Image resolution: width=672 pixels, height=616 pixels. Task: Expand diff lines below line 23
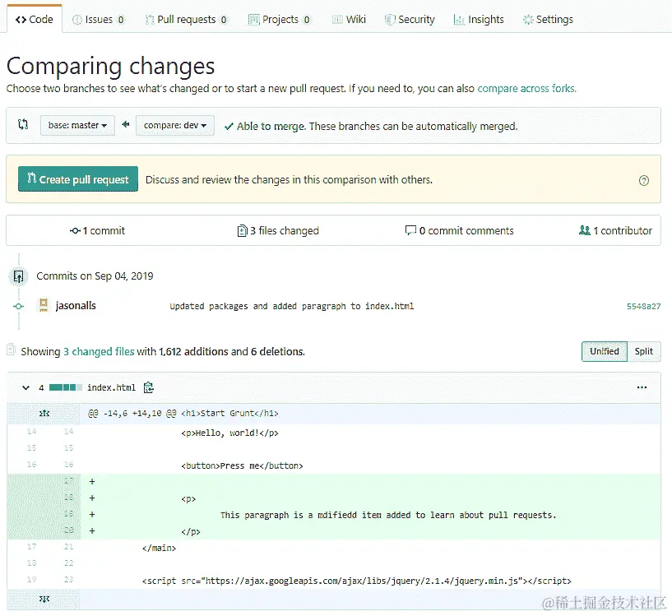tap(44, 599)
